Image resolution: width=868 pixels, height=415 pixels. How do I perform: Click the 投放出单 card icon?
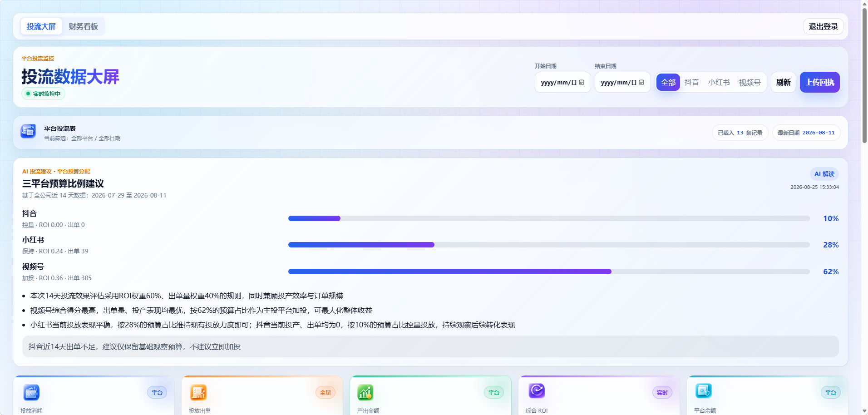coord(198,392)
